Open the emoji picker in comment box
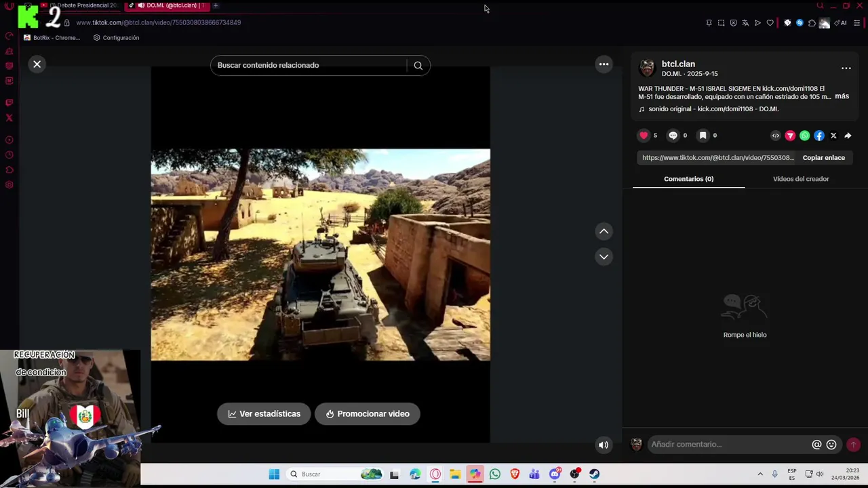Image resolution: width=868 pixels, height=488 pixels. pyautogui.click(x=831, y=445)
